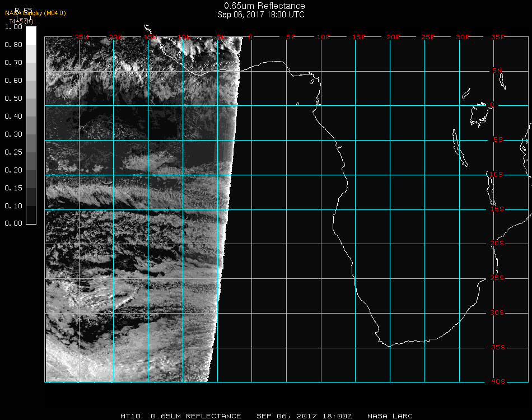Click the 0 longitude label at top

coord(250,37)
